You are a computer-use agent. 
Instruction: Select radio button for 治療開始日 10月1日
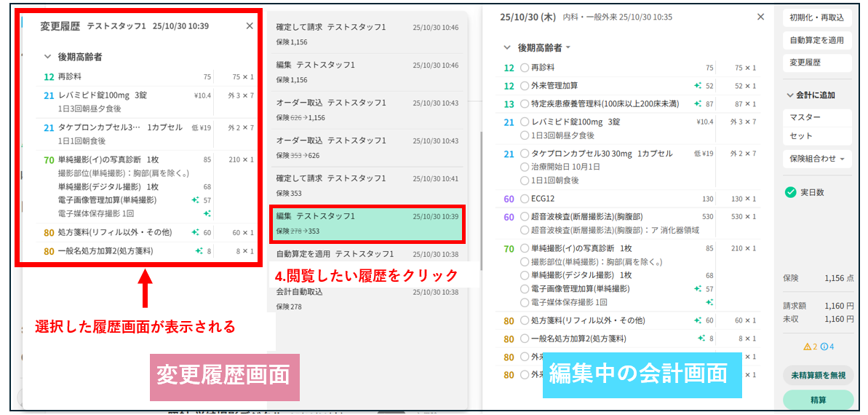(525, 167)
